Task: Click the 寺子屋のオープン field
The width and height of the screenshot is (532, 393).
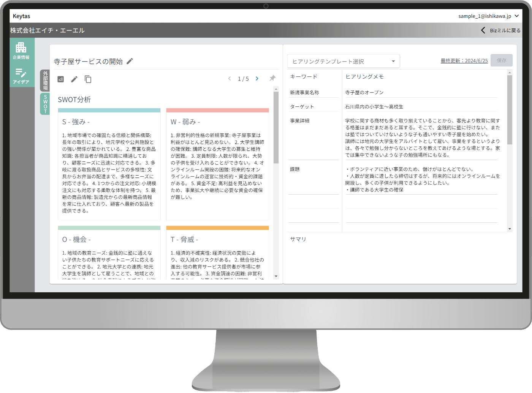Action: point(421,92)
